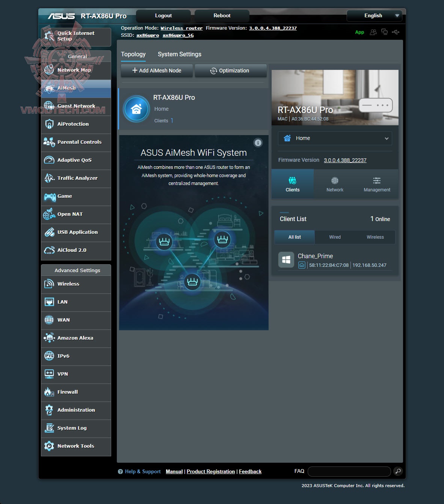Open Parental Controls section
The height and width of the screenshot is (504, 444).
click(x=76, y=142)
